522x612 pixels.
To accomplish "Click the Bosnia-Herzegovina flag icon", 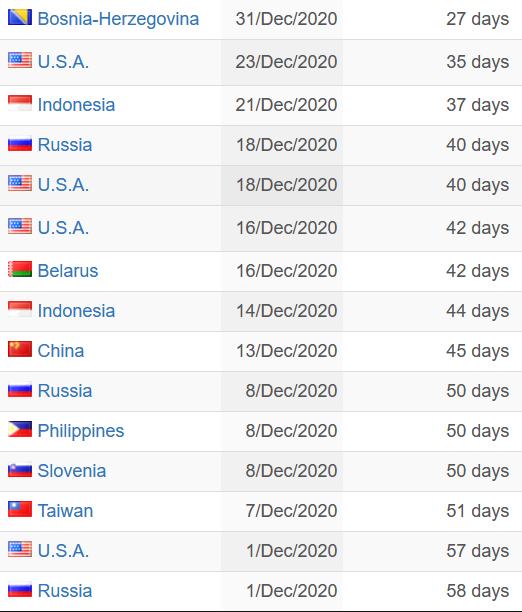I will [x=20, y=18].
